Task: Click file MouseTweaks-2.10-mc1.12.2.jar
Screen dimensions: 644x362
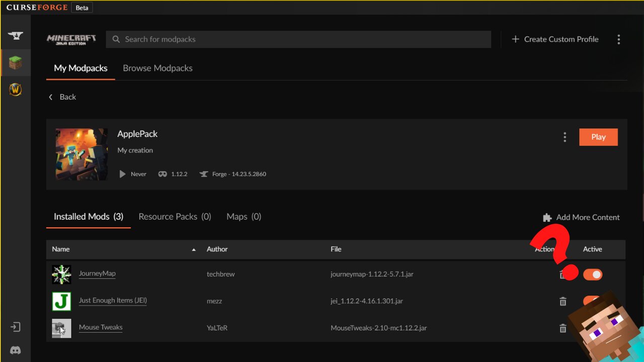Action: (379, 328)
